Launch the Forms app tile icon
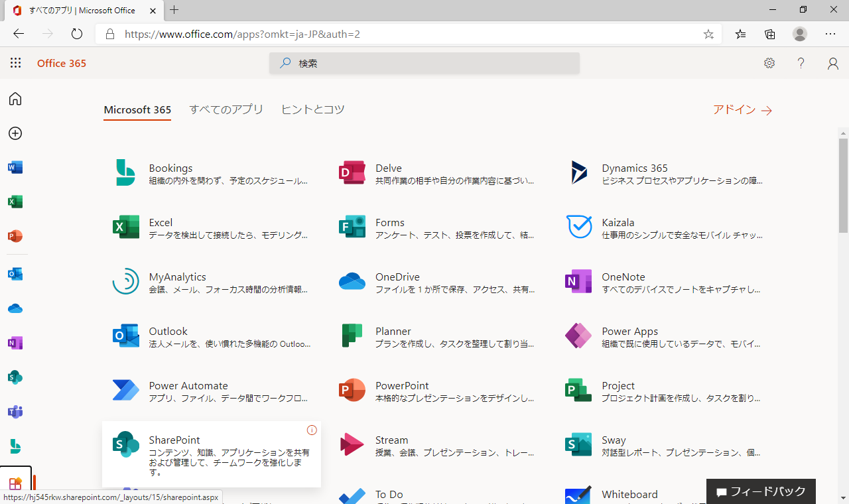The image size is (849, 504). coord(352,227)
